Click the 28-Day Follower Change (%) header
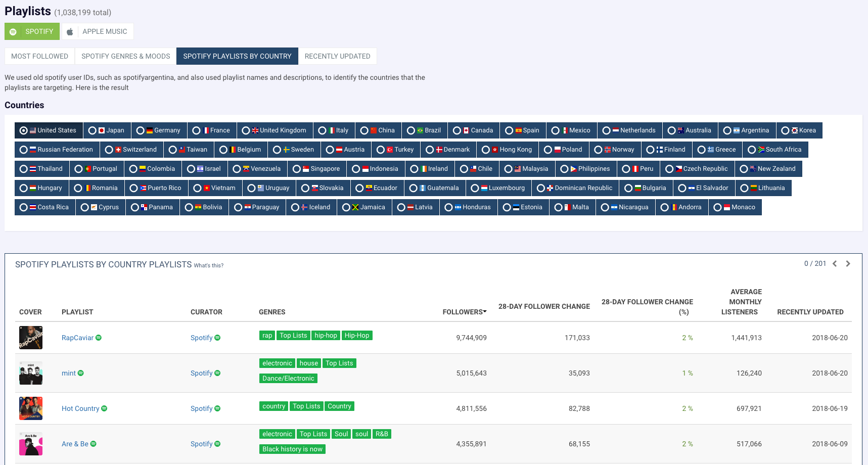 (647, 307)
